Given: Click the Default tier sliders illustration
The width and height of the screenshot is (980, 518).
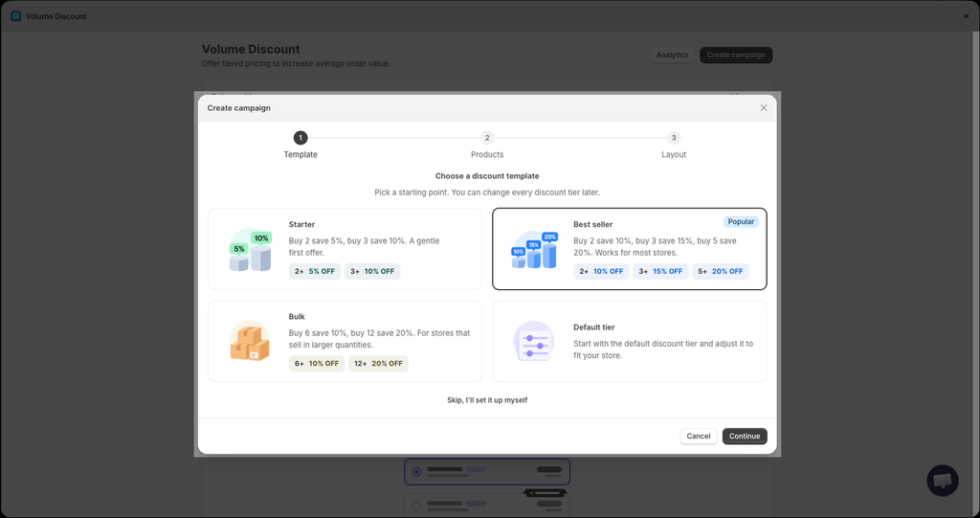Looking at the screenshot, I should [x=533, y=341].
